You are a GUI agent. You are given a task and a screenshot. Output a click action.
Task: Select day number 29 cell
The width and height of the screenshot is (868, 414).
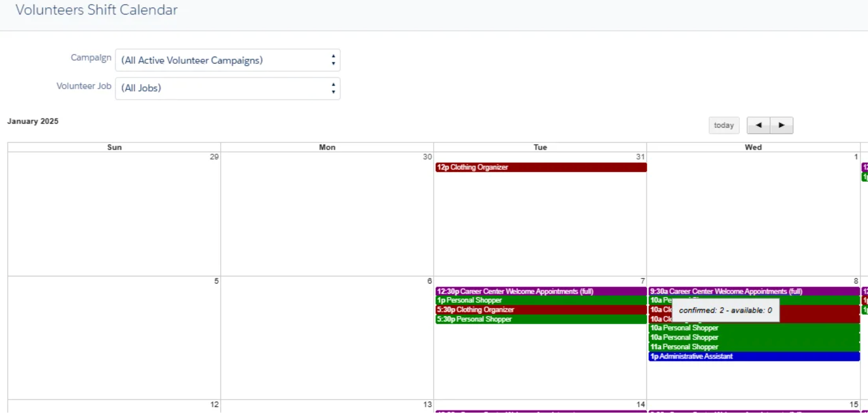(114, 214)
